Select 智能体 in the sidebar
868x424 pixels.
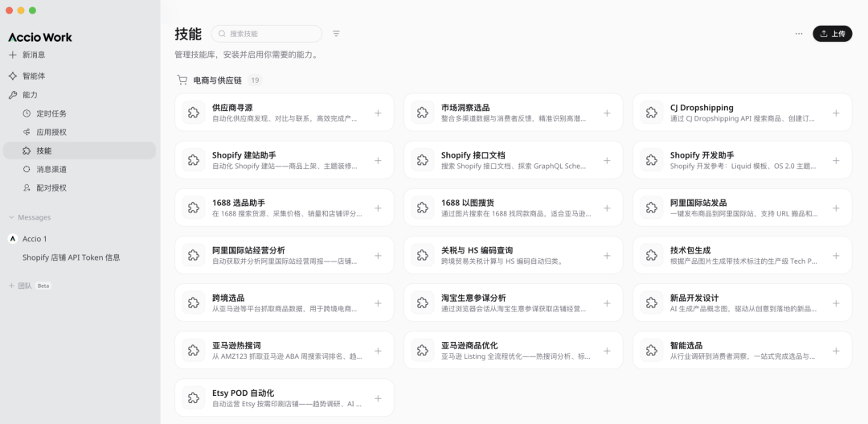tap(33, 76)
